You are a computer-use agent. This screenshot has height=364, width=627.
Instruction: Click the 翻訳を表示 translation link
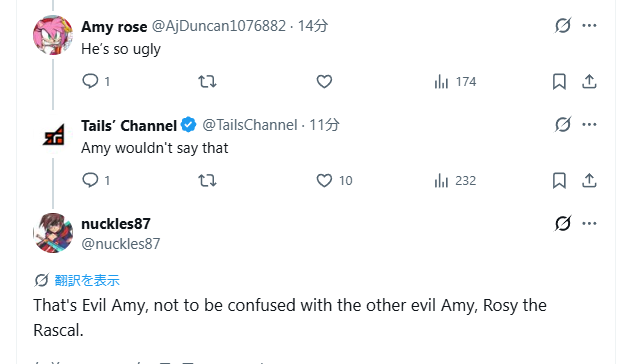(x=87, y=280)
